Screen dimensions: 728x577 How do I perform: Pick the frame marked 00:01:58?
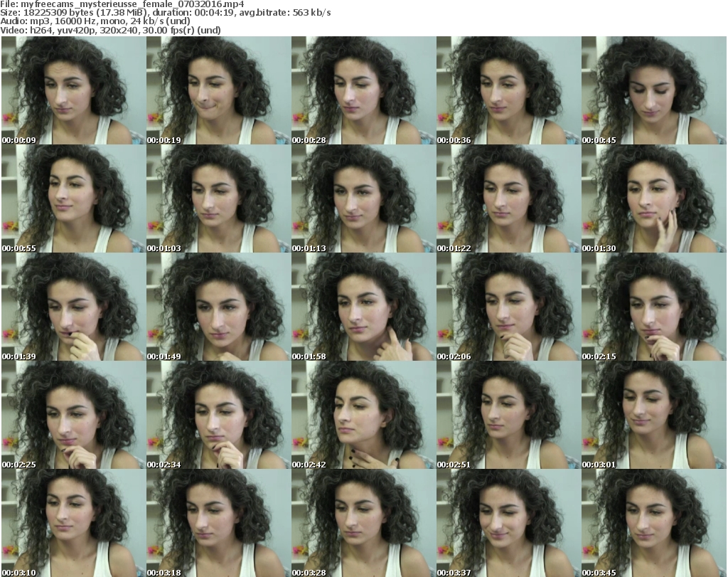pos(363,307)
